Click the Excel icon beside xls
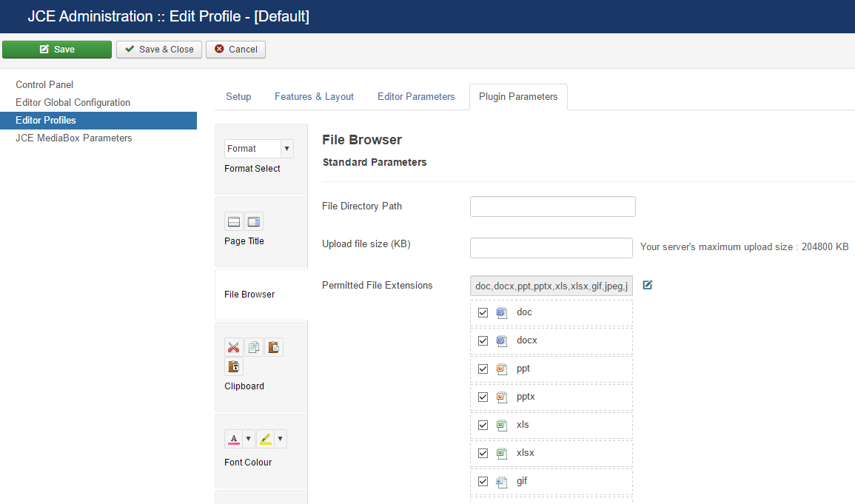Viewport: 855px width, 504px height. pos(502,425)
